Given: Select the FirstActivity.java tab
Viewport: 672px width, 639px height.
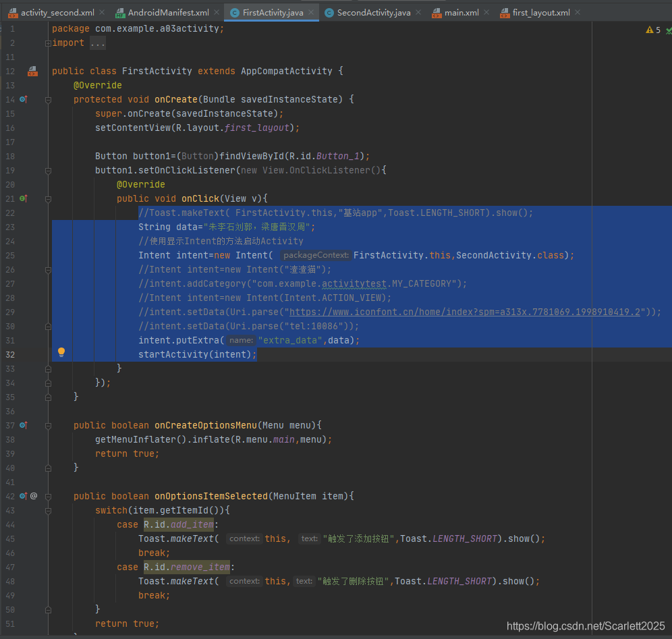Looking at the screenshot, I should click(x=273, y=12).
